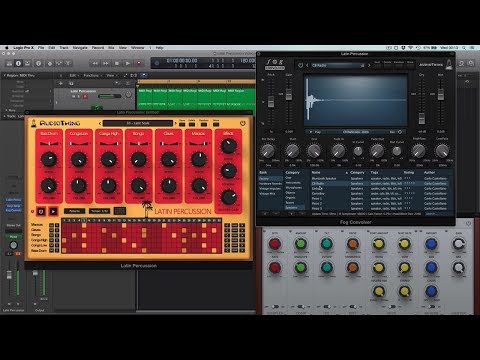Select Vintage Impulses bank in Fog browser
Image resolution: width=480 pixels, height=360 pixels.
pos(270,189)
